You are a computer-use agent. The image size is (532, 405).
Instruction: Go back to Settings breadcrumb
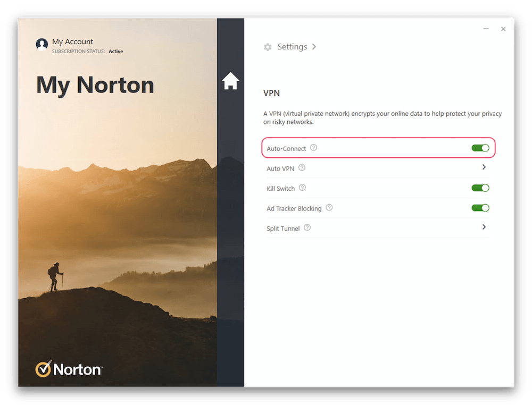pos(292,47)
